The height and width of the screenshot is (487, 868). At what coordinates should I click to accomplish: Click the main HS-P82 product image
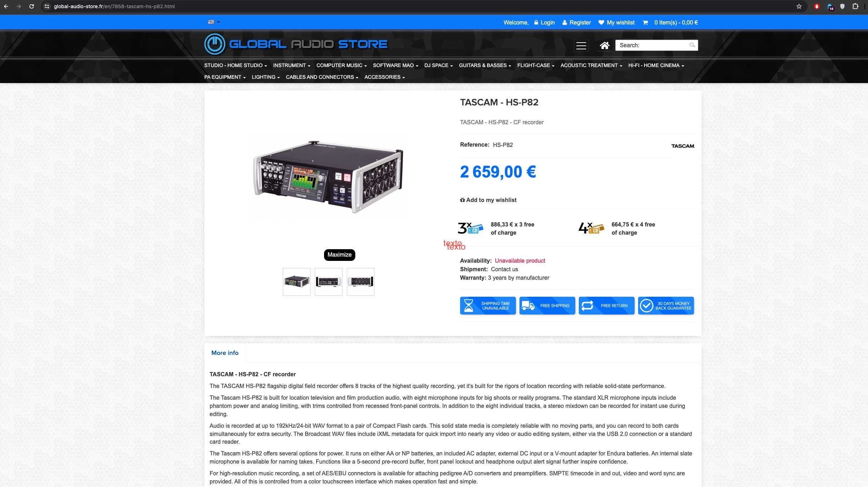point(328,177)
